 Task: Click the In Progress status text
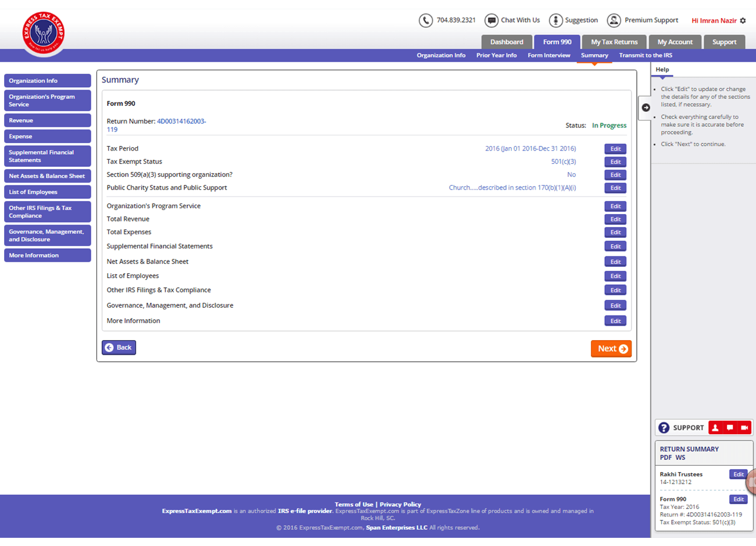point(609,126)
